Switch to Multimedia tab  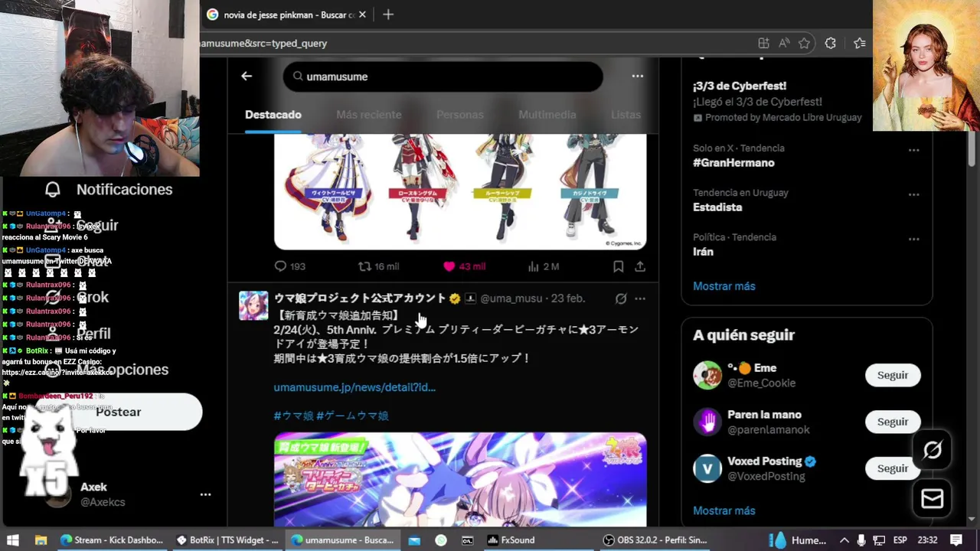[547, 115]
